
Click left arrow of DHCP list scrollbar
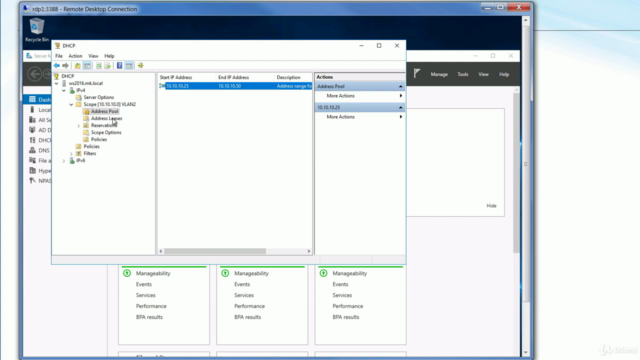pos(161,251)
